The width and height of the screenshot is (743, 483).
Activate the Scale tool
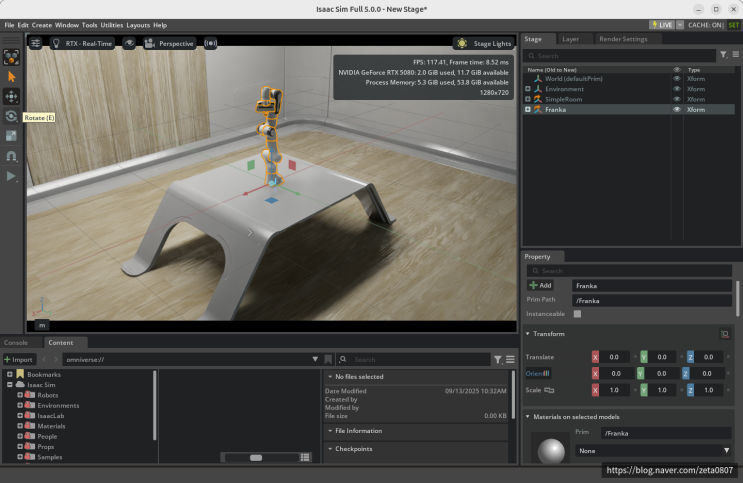tap(11, 136)
